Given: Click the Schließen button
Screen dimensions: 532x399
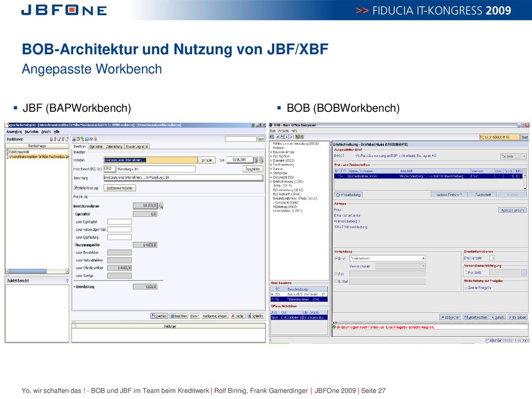Looking at the screenshot, I should [x=256, y=316].
